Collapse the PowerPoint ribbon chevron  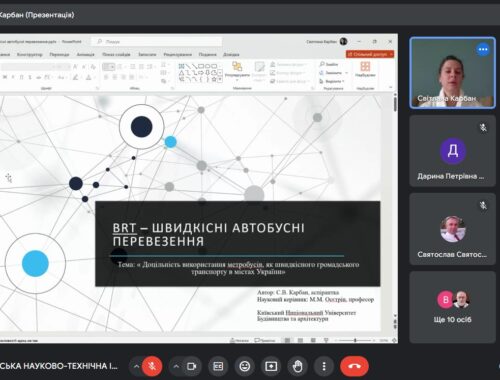390,87
